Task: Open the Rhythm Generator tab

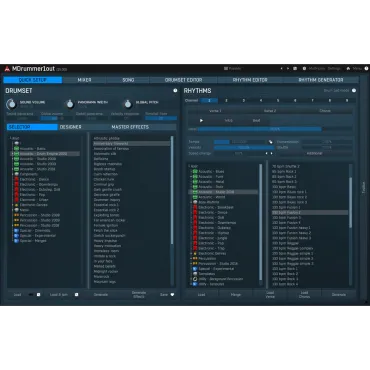Action: pyautogui.click(x=321, y=80)
